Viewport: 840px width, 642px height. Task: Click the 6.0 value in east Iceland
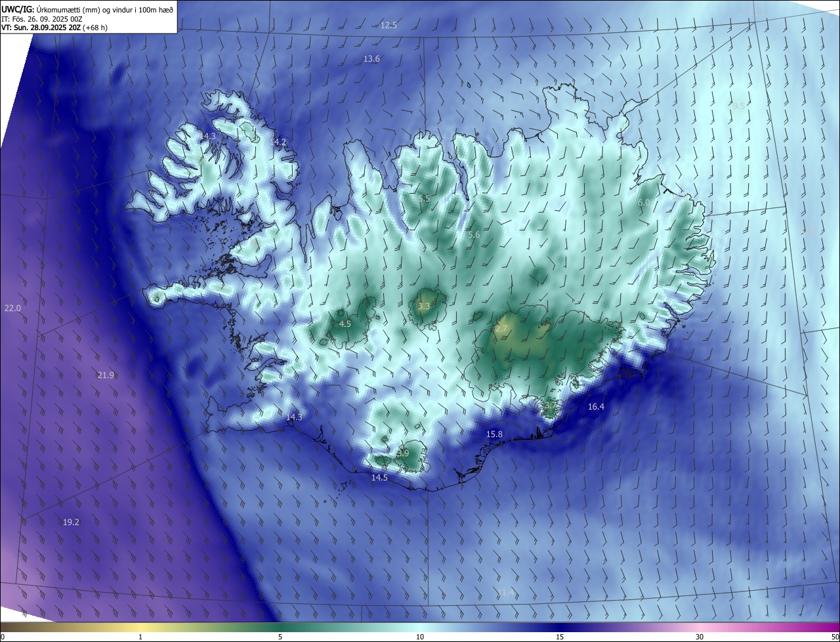point(644,203)
